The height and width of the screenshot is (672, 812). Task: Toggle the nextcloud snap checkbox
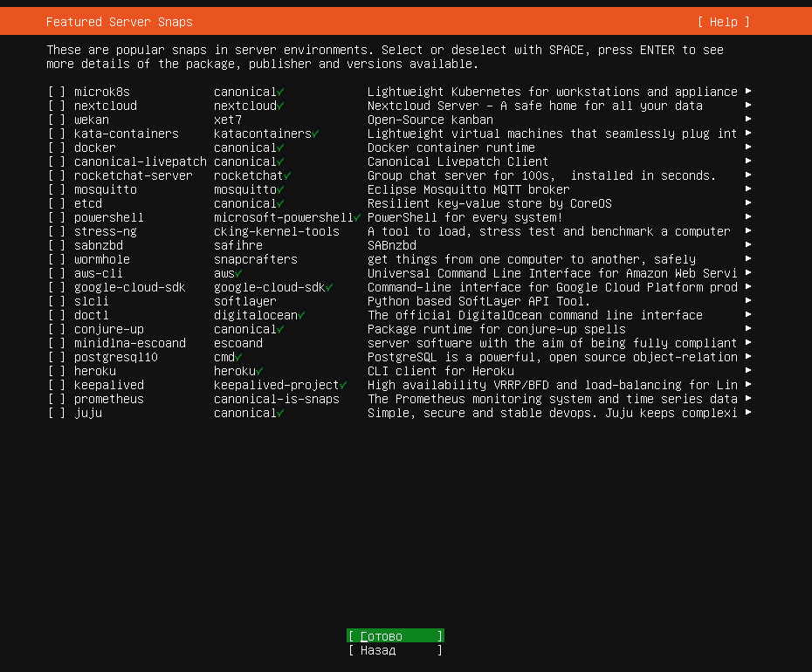point(57,106)
